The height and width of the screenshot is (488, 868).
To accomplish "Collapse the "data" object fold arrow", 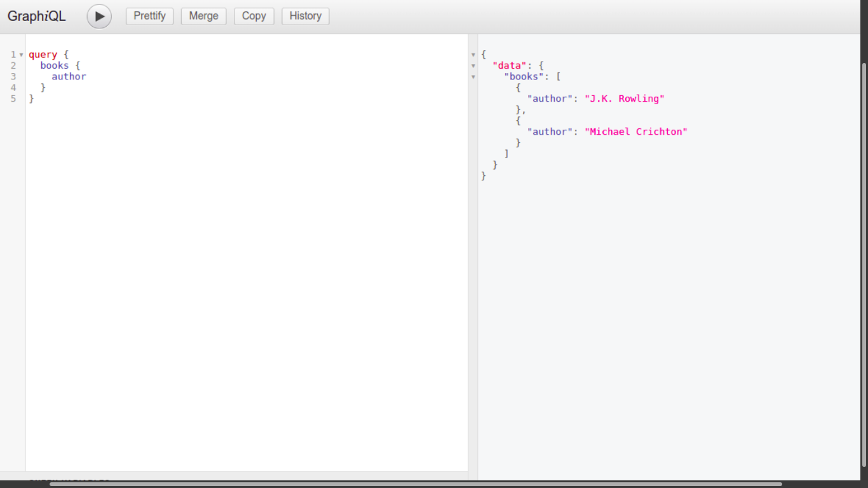I will point(473,66).
